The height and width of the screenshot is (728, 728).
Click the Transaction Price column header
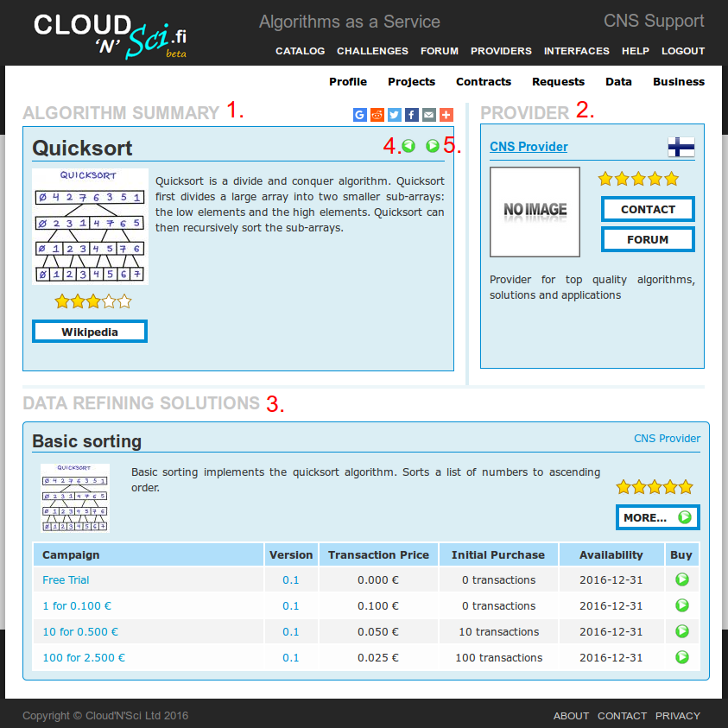[x=378, y=554]
